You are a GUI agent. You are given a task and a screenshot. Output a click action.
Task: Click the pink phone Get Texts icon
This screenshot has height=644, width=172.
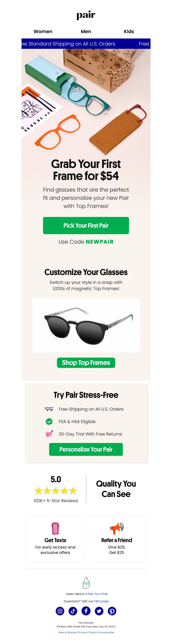click(55, 529)
